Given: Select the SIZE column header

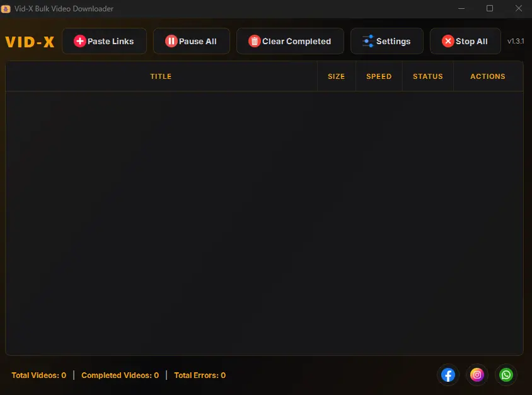Looking at the screenshot, I should pos(336,76).
